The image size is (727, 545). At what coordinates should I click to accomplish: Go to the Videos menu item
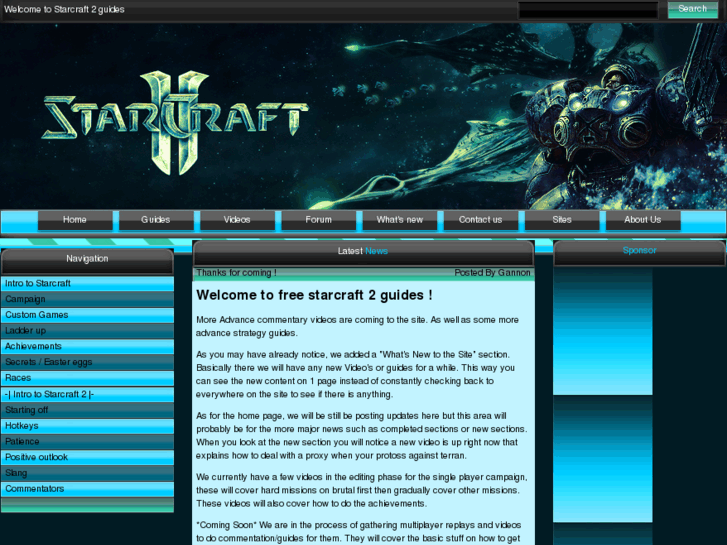tap(237, 220)
